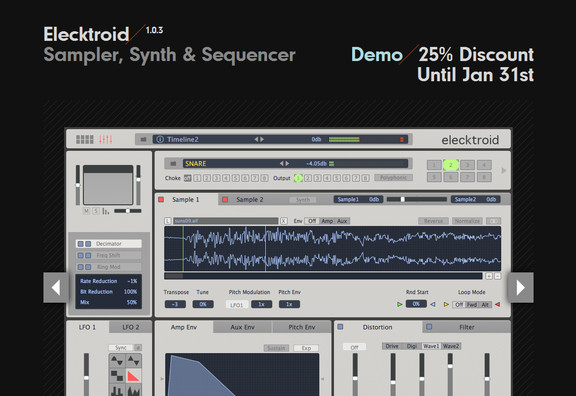This screenshot has height=396, width=576.
Task: Expand next pad bank arrow
Action: [x=504, y=170]
